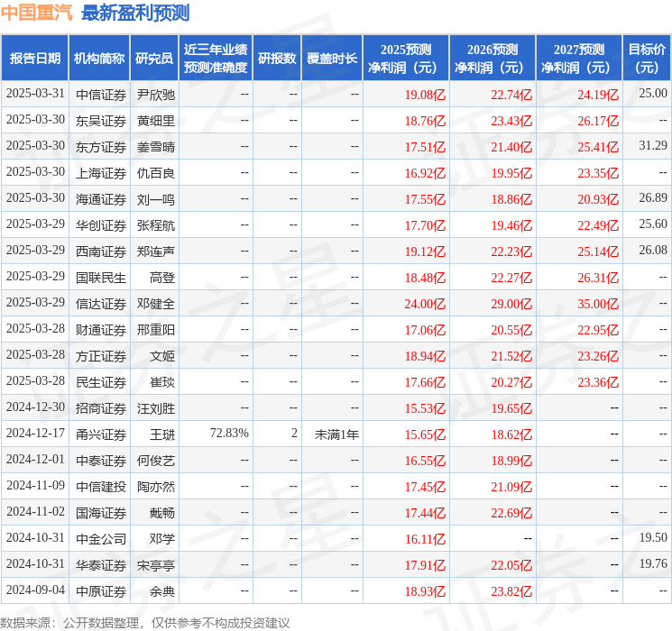Click the 研报数 column header
The image size is (672, 631).
[x=277, y=59]
